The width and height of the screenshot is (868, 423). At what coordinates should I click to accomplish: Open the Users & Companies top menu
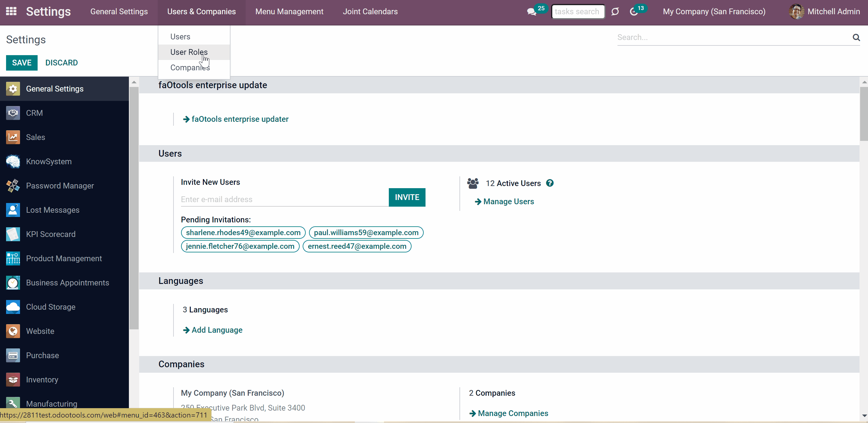(x=201, y=12)
